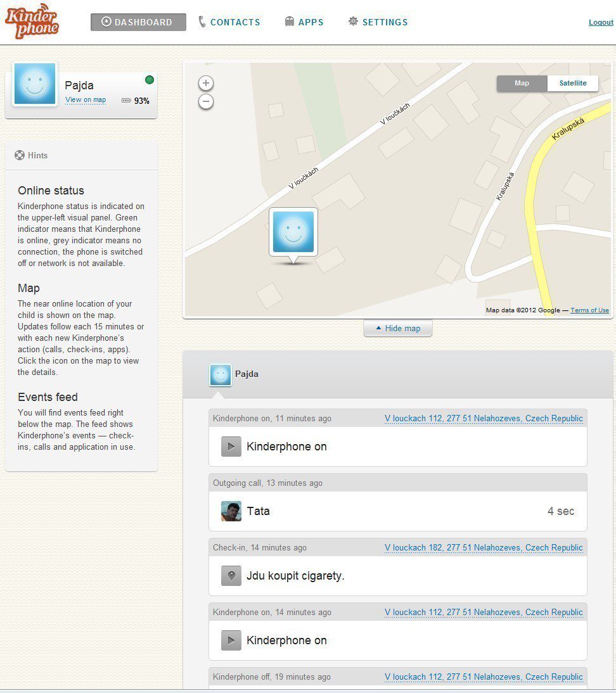Click the Apps ghost icon
The width and height of the screenshot is (616, 693).
click(x=289, y=22)
